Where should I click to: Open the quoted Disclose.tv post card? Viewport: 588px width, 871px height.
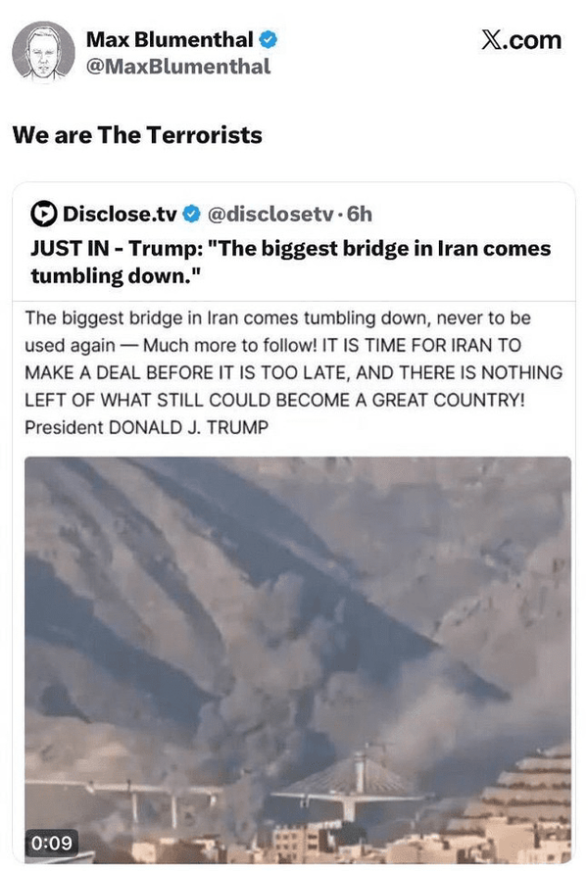[x=294, y=522]
